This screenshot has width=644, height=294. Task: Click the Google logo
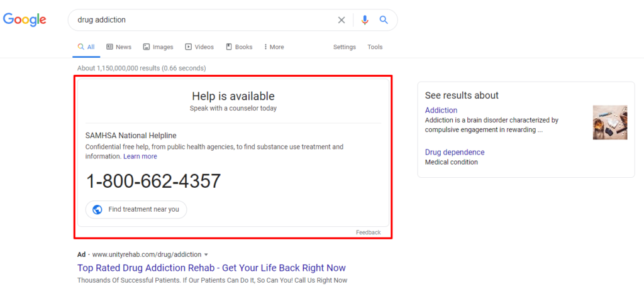pyautogui.click(x=25, y=19)
